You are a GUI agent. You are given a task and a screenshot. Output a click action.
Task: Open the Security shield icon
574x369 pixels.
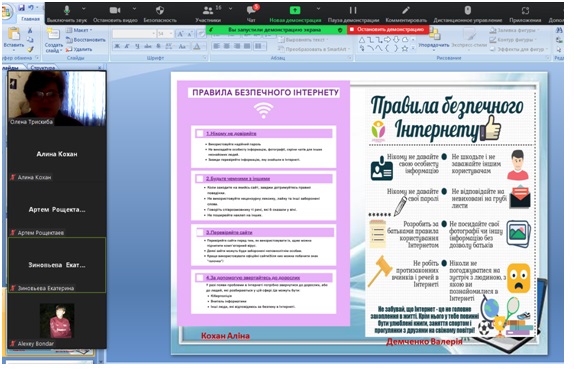coord(160,10)
